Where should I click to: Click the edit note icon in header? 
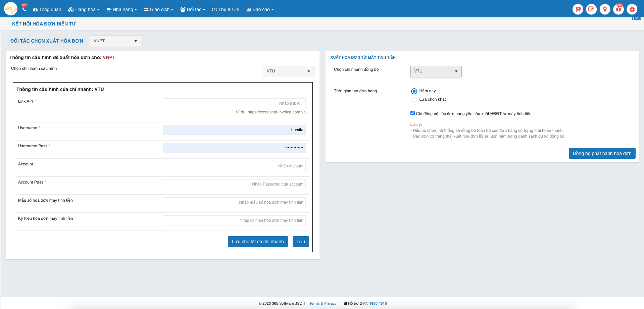point(591,9)
